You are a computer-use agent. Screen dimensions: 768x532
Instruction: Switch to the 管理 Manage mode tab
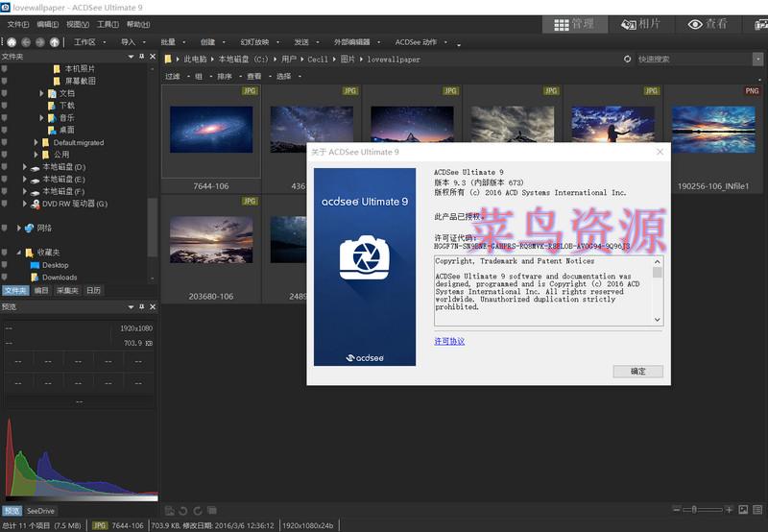click(x=574, y=24)
